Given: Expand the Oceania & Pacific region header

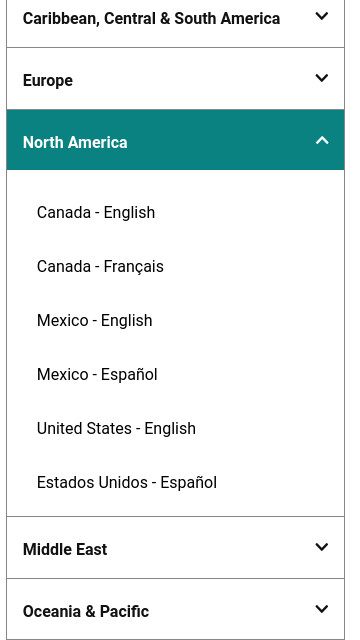Looking at the screenshot, I should tap(176, 610).
